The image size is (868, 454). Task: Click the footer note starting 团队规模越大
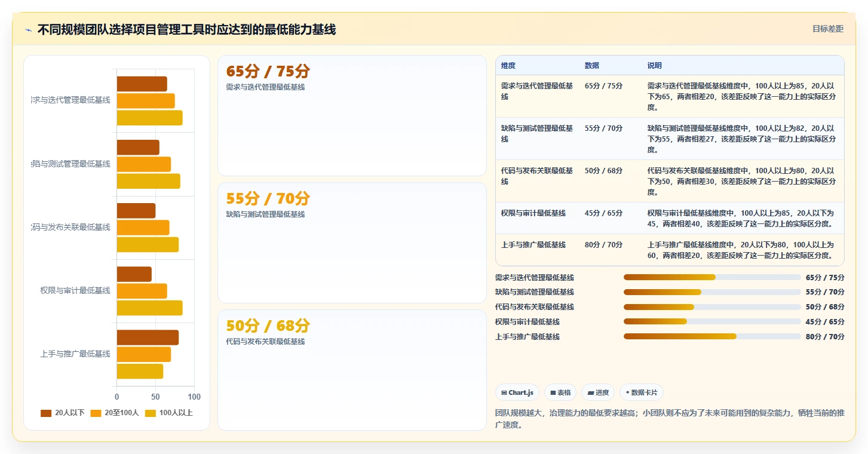670,419
